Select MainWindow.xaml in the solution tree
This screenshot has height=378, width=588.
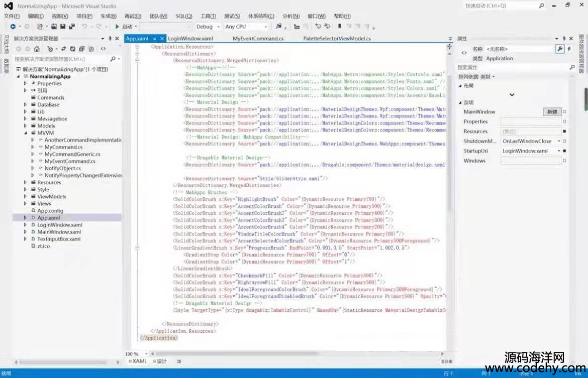[x=59, y=232]
